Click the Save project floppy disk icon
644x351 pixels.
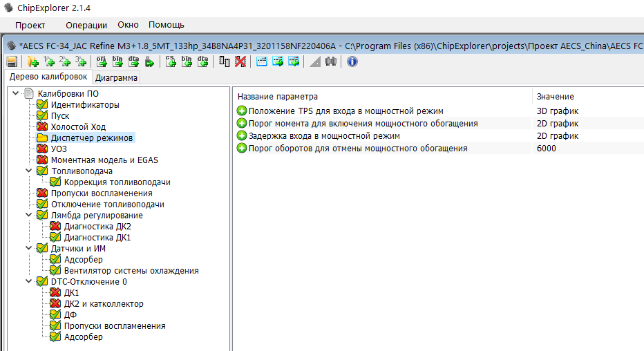pos(12,61)
